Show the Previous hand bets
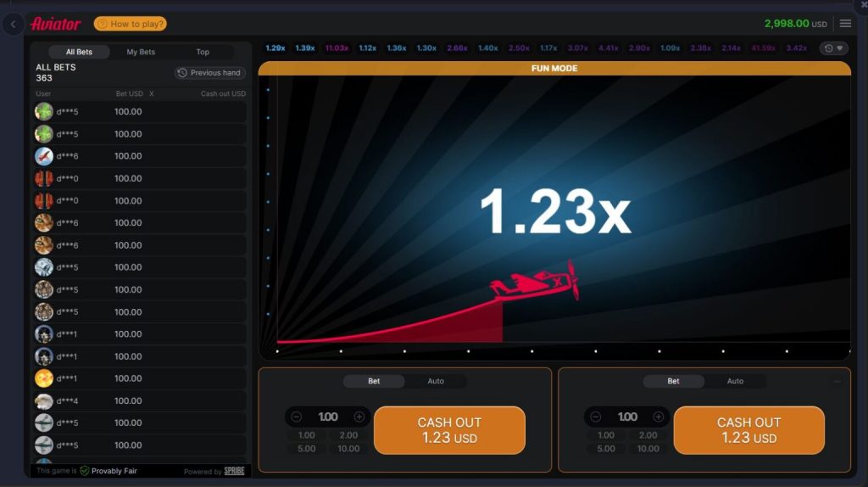The image size is (868, 487). (210, 73)
